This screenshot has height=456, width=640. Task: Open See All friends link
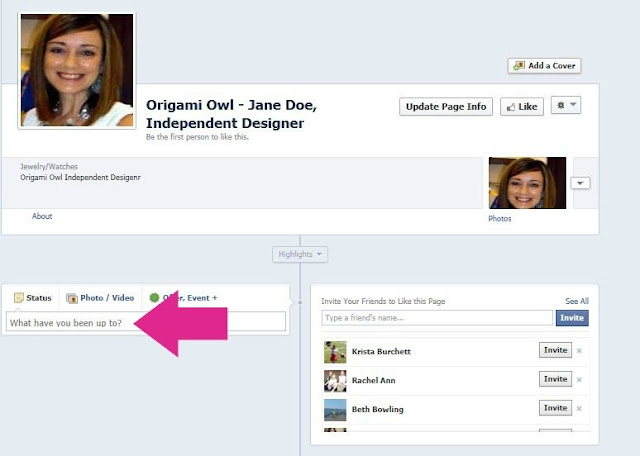(x=577, y=301)
